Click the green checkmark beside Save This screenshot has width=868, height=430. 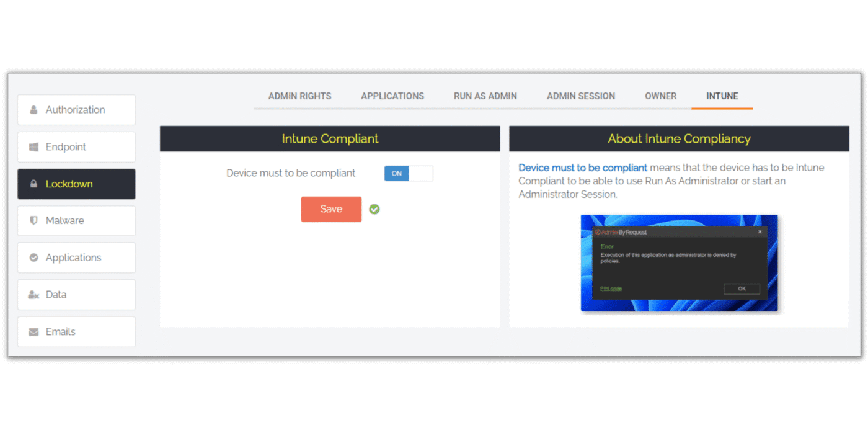(x=374, y=209)
